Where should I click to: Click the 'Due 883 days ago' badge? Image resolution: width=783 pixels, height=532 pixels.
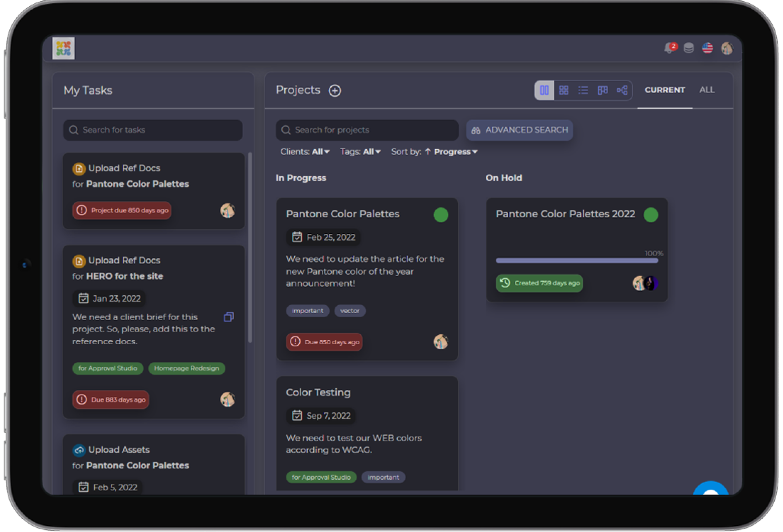(111, 400)
